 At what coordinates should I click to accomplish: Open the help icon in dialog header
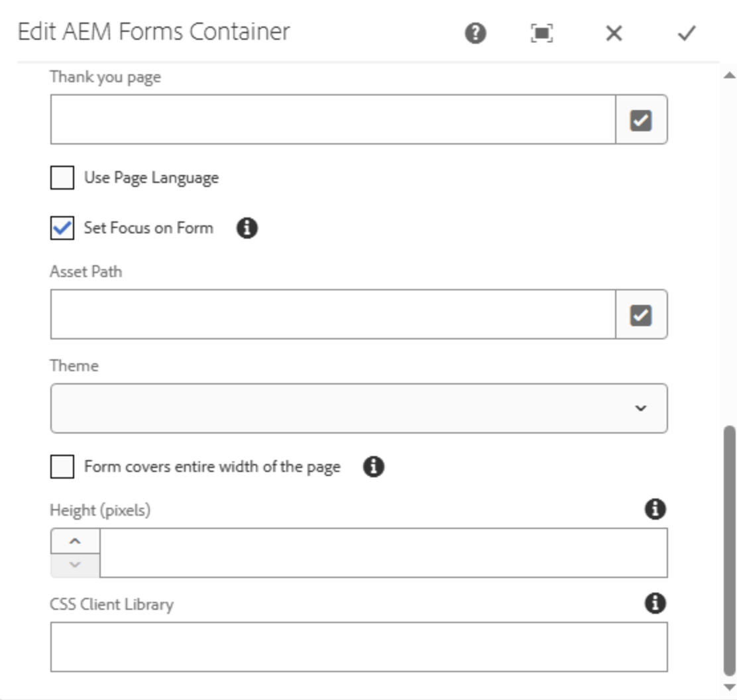[475, 33]
